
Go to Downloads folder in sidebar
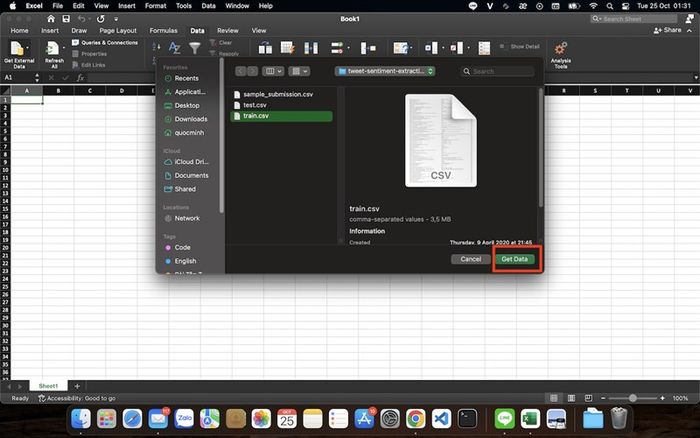[x=190, y=119]
